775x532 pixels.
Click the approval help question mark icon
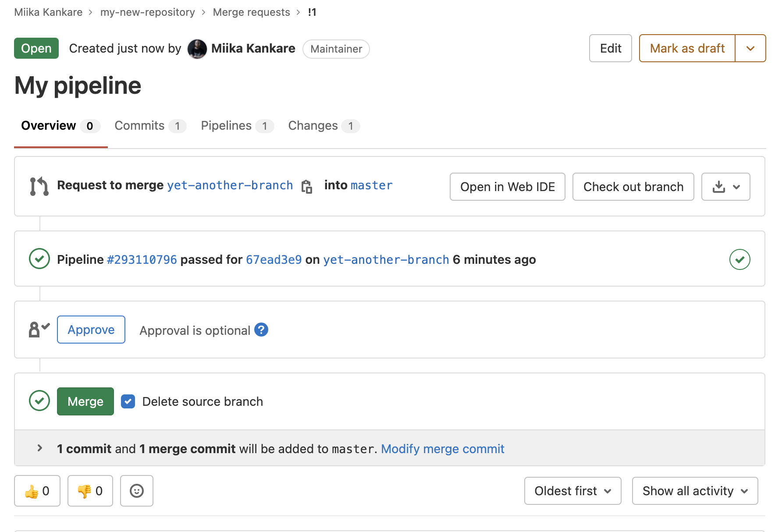point(261,330)
